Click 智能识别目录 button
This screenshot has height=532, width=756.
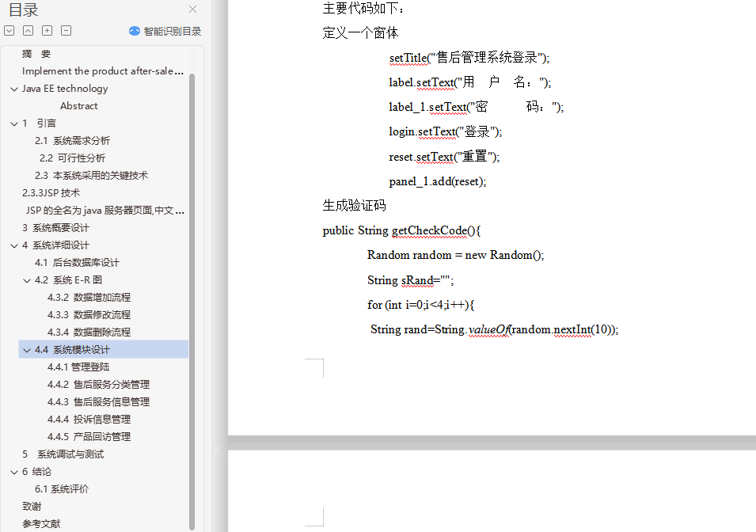tap(165, 32)
